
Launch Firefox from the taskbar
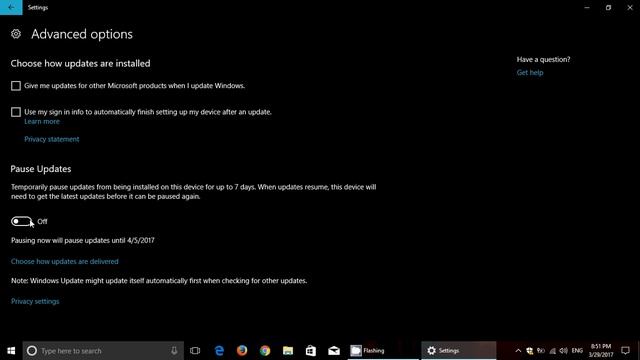[x=242, y=351]
